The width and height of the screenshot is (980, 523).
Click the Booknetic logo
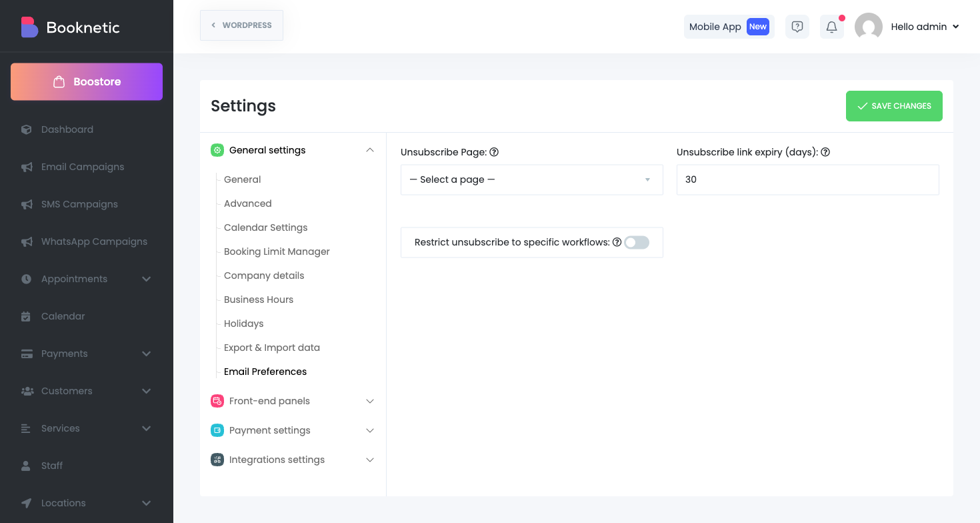29,27
